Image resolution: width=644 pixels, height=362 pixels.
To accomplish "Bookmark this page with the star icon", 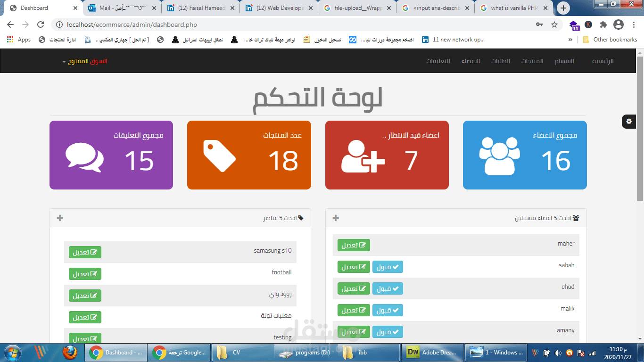I will coord(554,25).
